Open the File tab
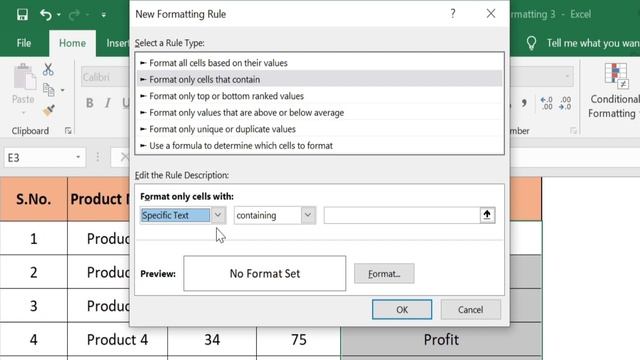The width and height of the screenshot is (640, 360). 24,43
